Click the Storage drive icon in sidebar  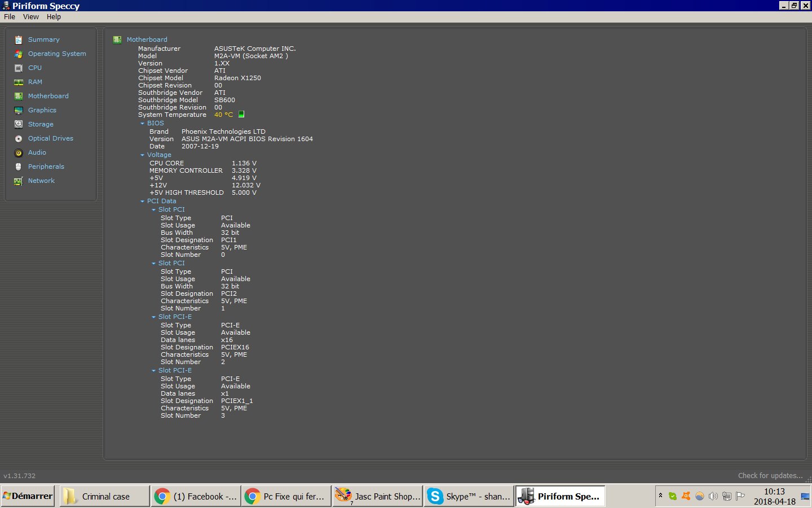point(19,124)
